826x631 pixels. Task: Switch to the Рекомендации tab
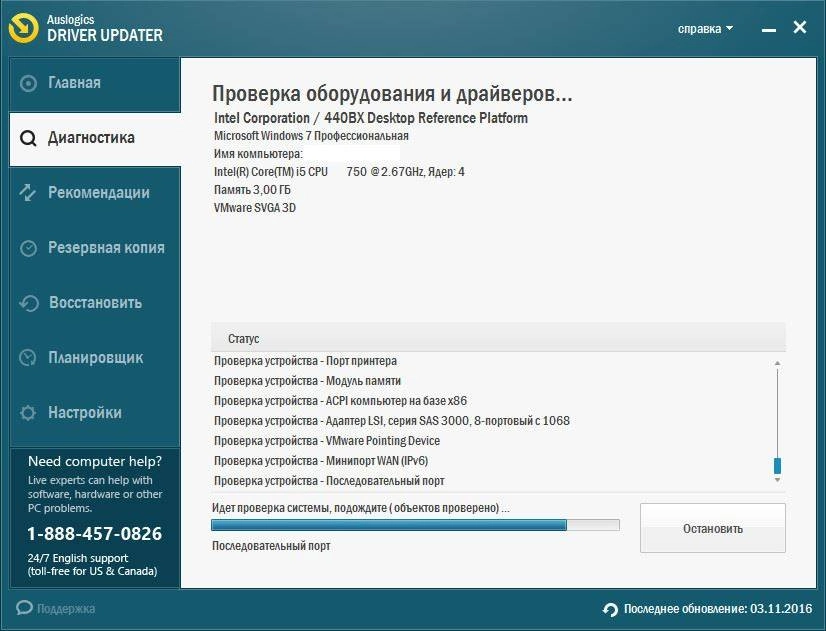click(x=95, y=193)
